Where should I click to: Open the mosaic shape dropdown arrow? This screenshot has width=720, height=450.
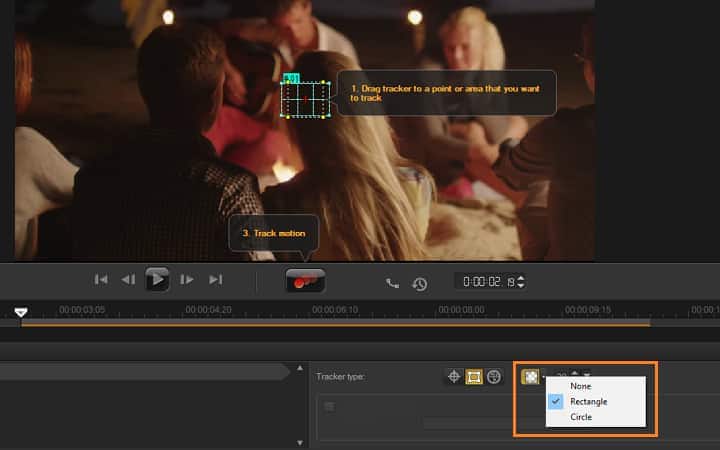pos(545,377)
